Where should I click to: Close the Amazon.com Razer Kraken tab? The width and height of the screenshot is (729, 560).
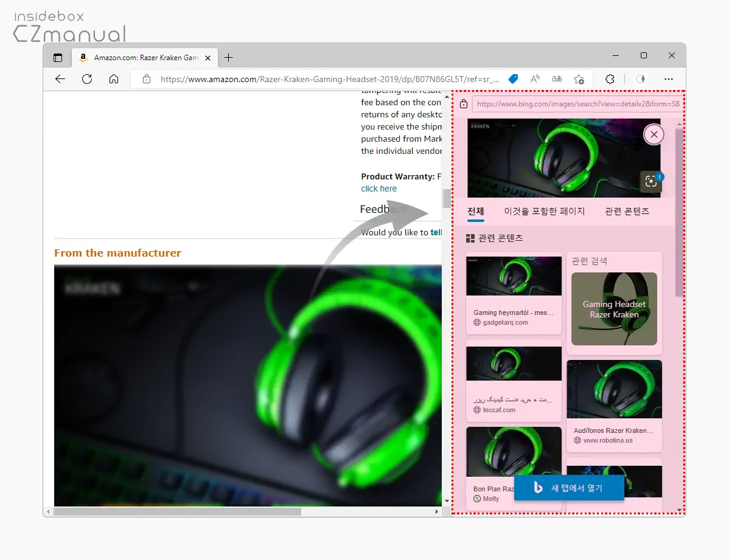208,58
